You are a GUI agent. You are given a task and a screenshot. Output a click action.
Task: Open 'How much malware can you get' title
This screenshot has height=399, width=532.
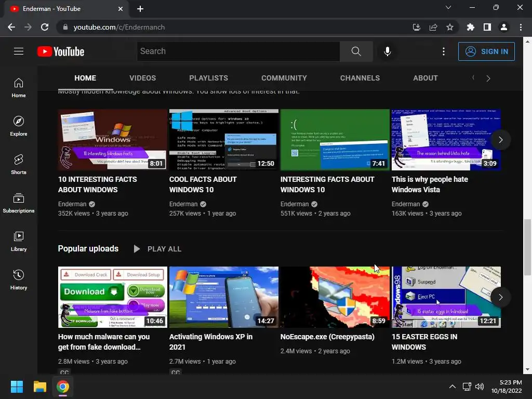point(104,342)
